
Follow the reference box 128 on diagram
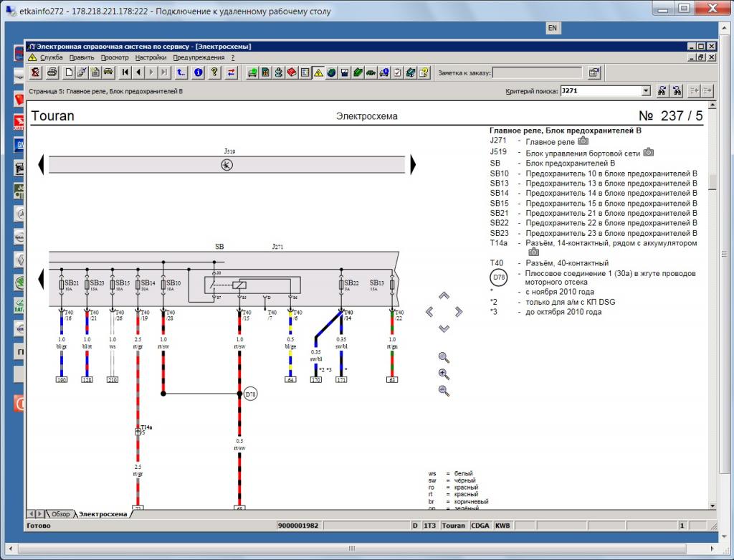(x=87, y=380)
